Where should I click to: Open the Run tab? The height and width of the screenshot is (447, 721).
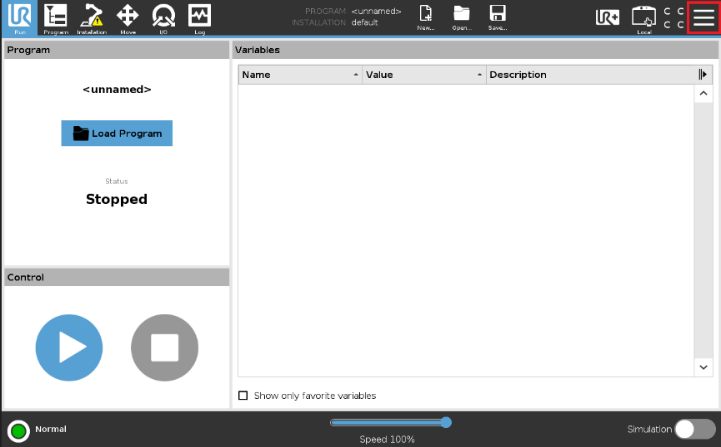coord(19,18)
